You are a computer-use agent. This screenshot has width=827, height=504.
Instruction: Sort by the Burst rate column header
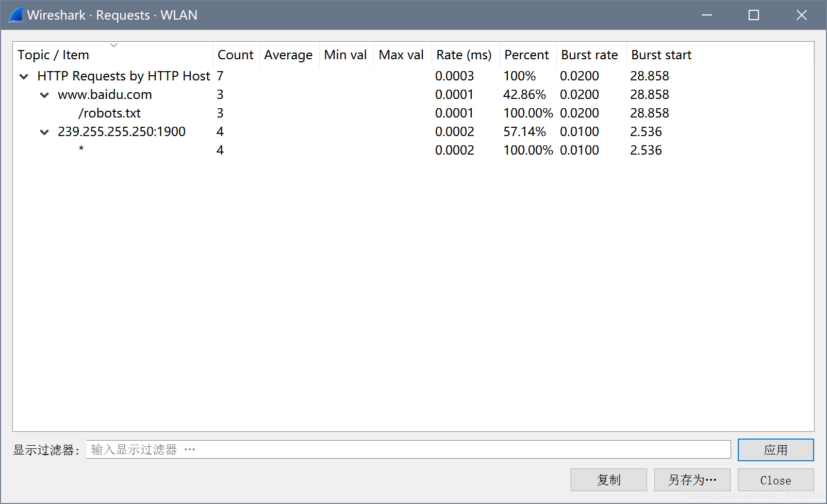[x=590, y=55]
